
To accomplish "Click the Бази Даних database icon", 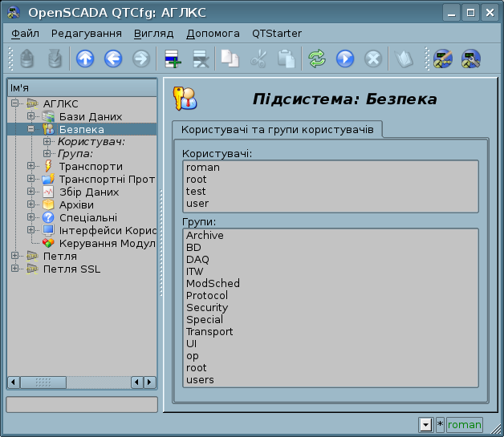I will [x=48, y=117].
